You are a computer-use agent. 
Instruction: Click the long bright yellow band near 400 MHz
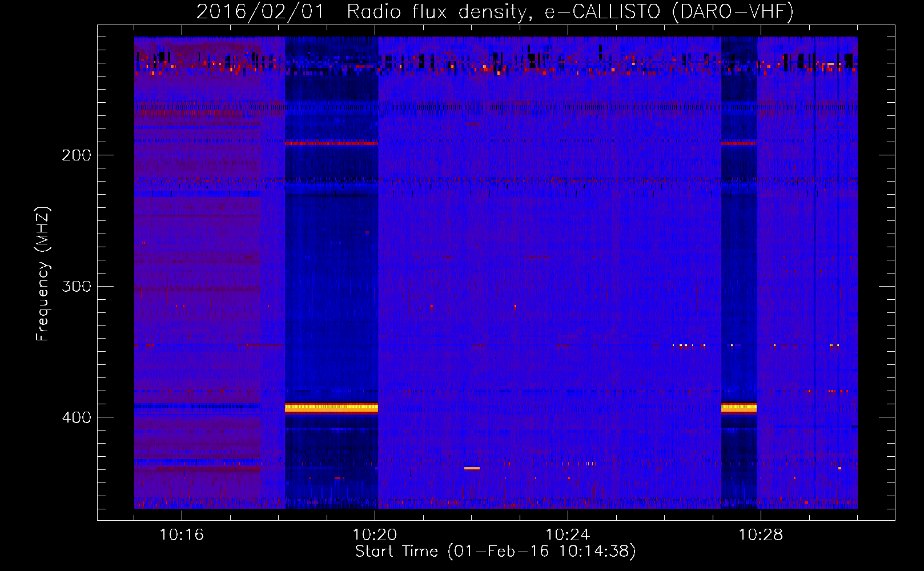click(x=331, y=408)
